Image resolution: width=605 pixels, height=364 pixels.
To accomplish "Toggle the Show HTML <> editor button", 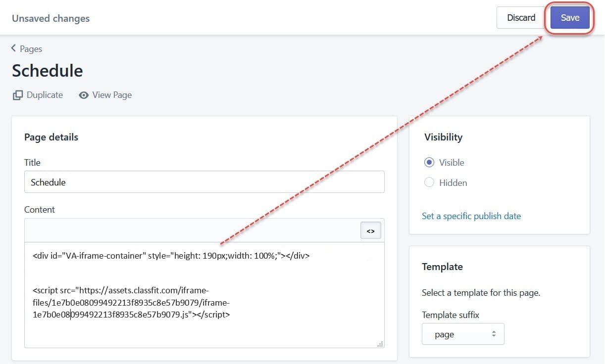I will 370,231.
